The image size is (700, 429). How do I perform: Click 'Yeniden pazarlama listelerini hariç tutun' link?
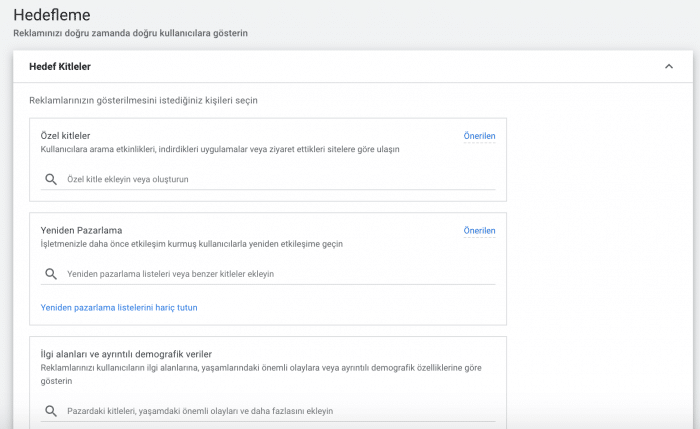(x=119, y=307)
